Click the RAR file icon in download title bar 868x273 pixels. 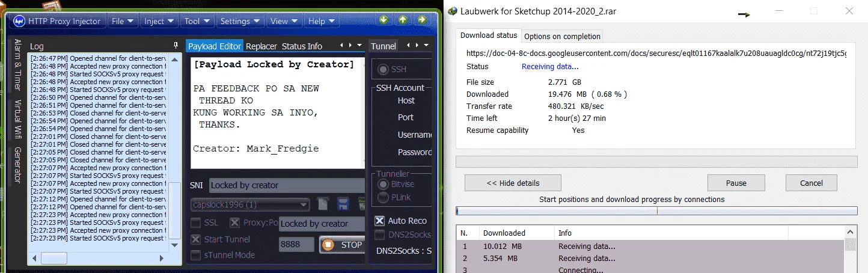(x=452, y=11)
